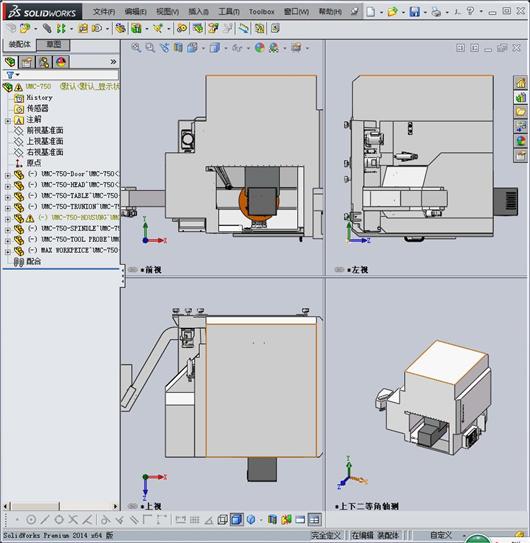Open the 插入 menu

[x=198, y=12]
